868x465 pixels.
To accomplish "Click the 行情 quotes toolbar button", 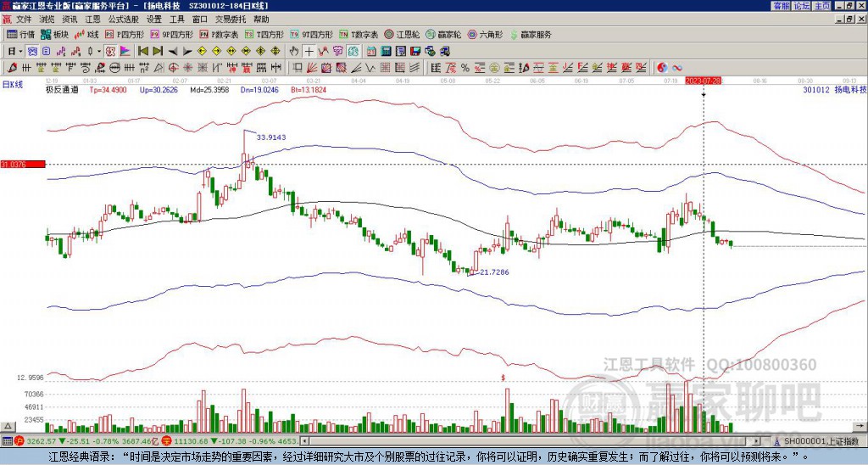I will click(20, 34).
